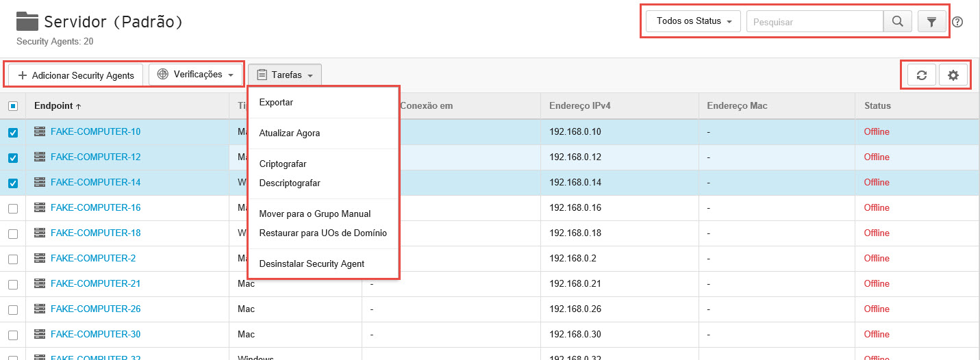Click the Servidor folder icon

[x=27, y=21]
